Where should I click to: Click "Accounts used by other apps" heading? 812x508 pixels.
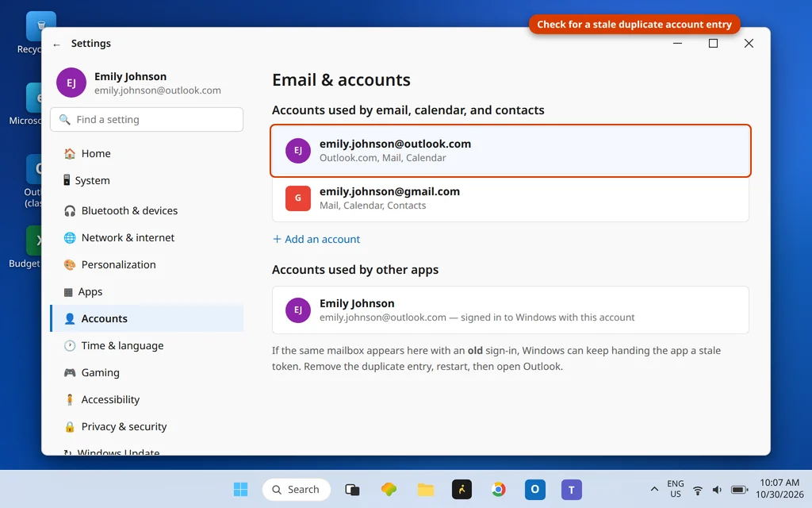coord(355,270)
